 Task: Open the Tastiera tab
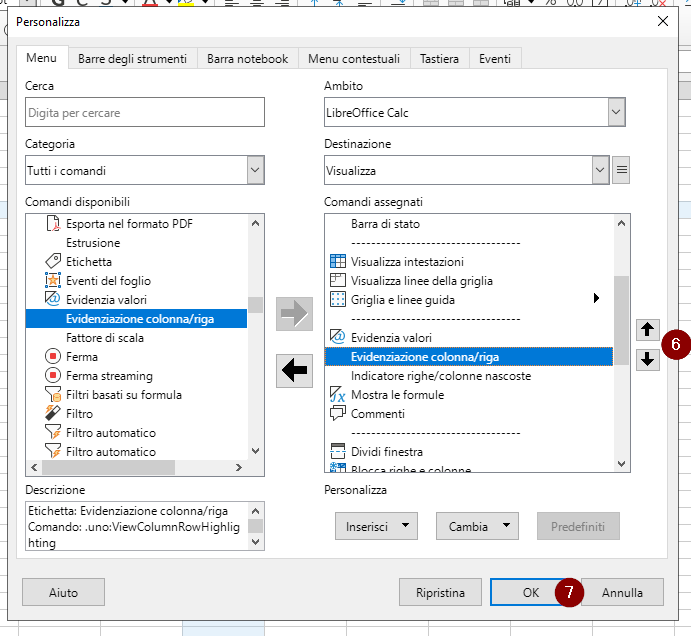coord(439,59)
